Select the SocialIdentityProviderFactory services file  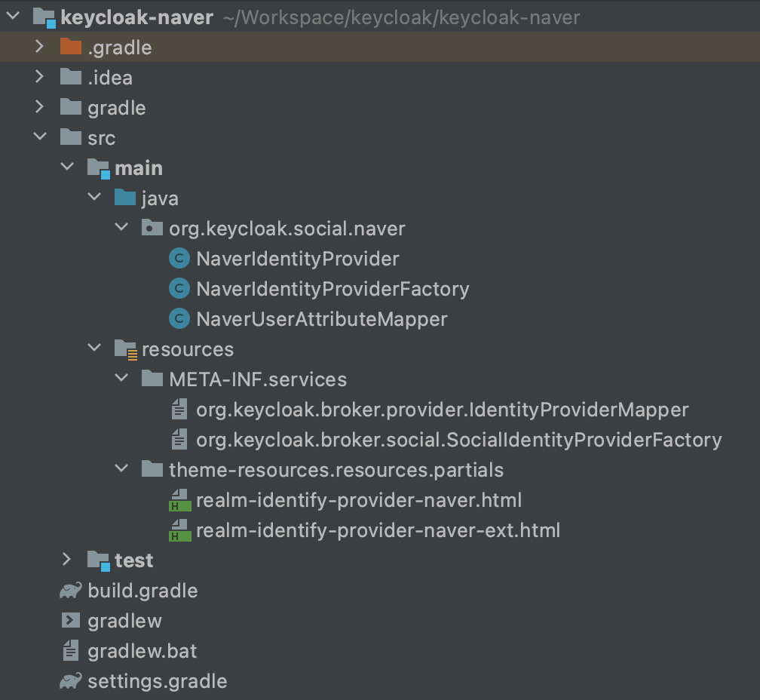point(458,440)
